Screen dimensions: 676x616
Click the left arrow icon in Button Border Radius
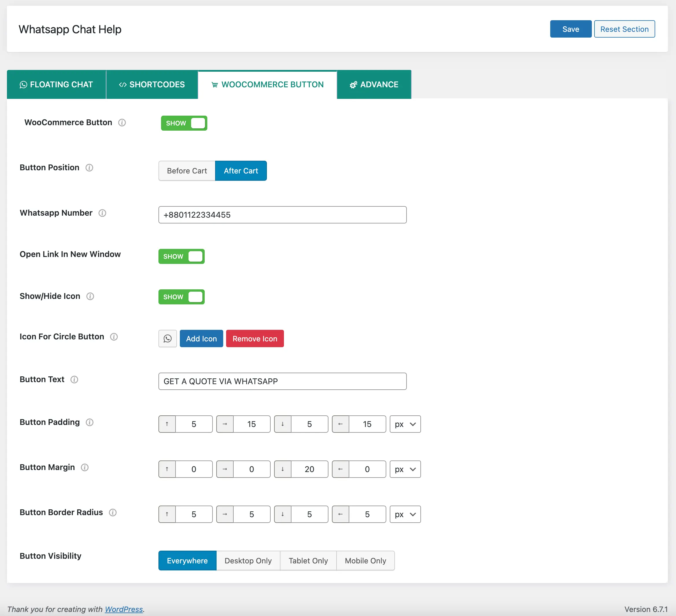[341, 514]
